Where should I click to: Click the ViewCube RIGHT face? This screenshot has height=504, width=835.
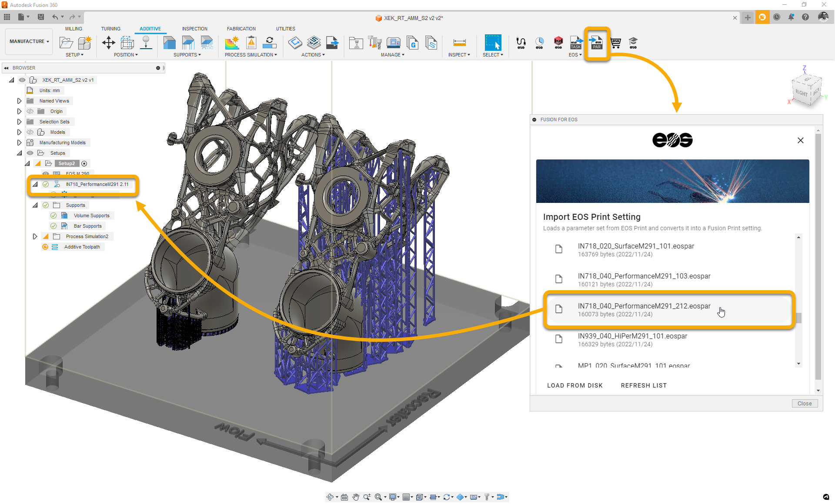pyautogui.click(x=801, y=93)
